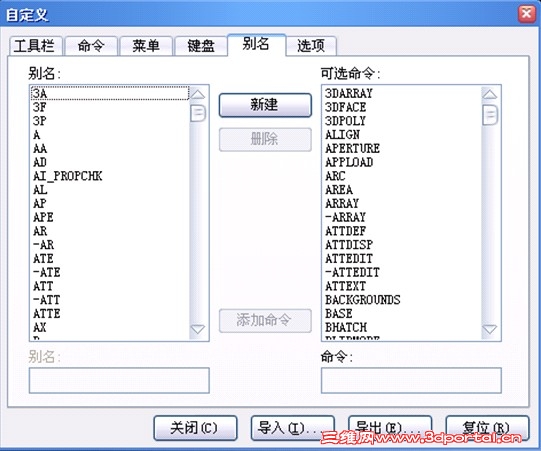
Task: Select the BASE command
Action: [402, 314]
